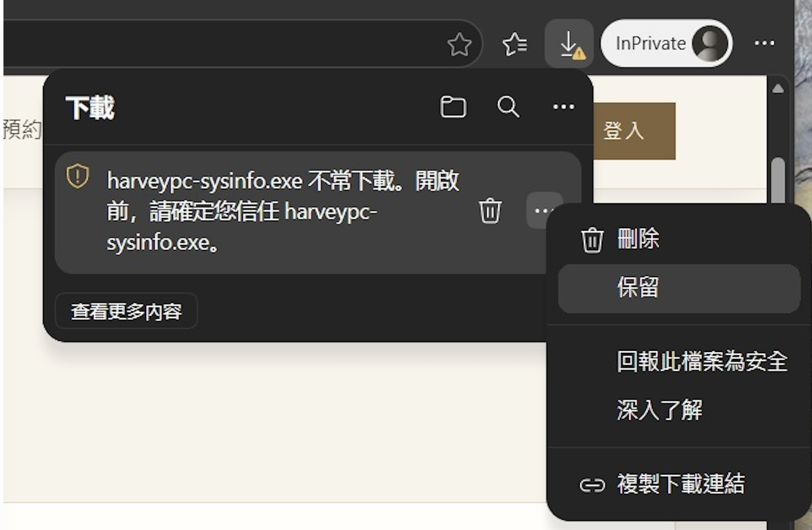This screenshot has height=530, width=812.
Task: Choose 複製下載連結 menu entry
Action: tap(679, 484)
